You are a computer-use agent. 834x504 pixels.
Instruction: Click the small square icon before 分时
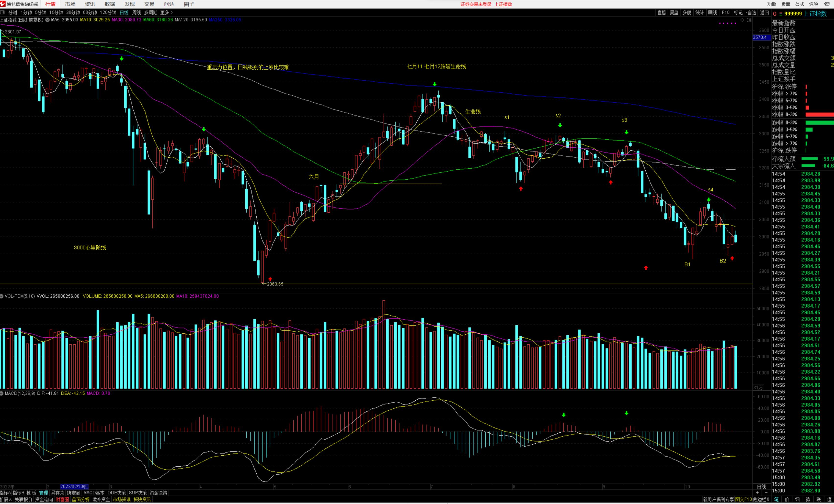(x=3, y=12)
